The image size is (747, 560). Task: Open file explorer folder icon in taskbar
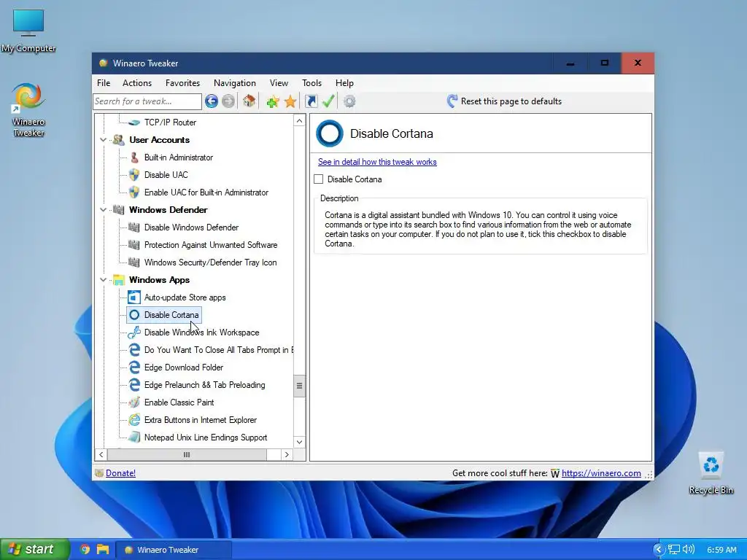coord(102,550)
